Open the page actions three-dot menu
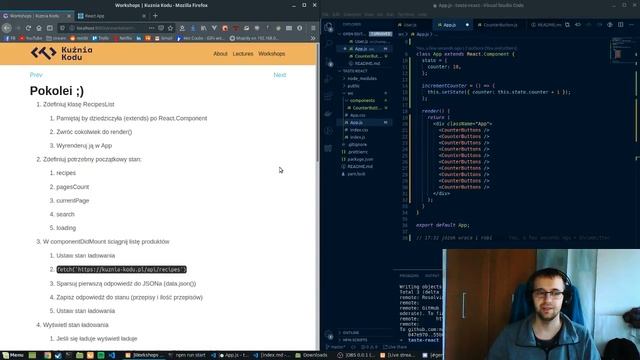 pos(151,28)
